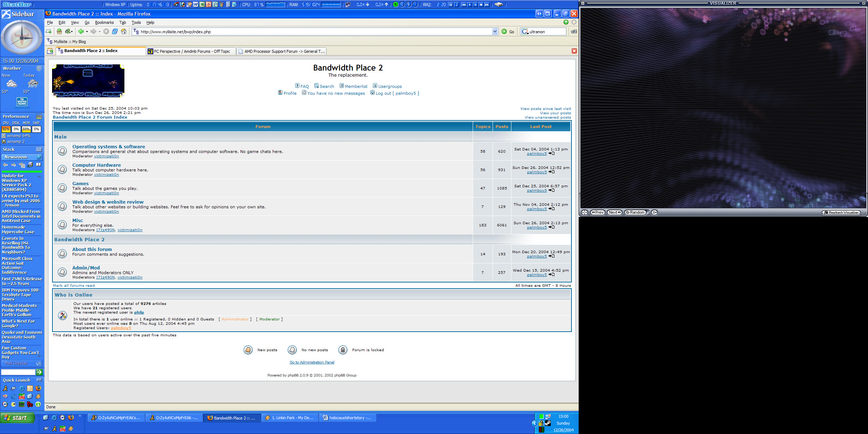Close the current tab with the red X

tap(574, 51)
